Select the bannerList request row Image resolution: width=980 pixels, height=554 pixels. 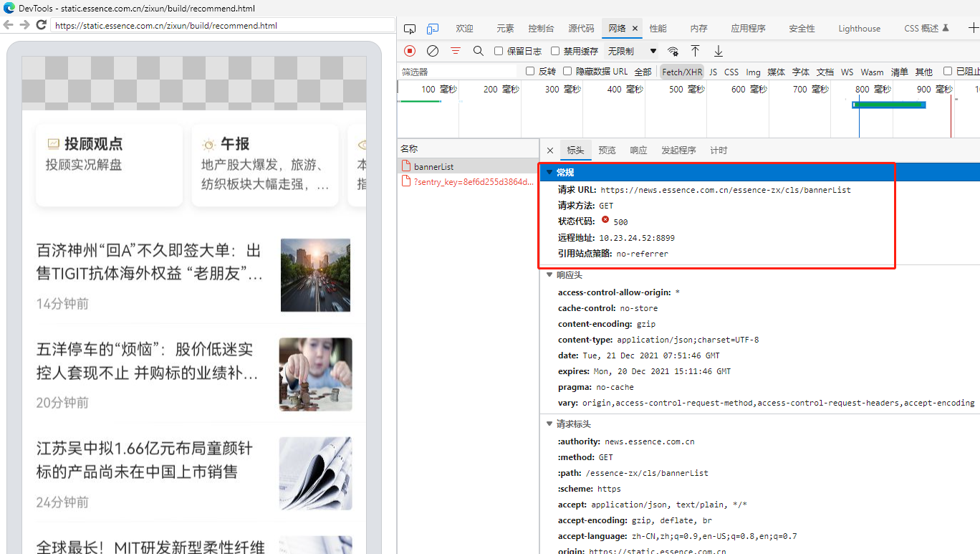coord(469,166)
